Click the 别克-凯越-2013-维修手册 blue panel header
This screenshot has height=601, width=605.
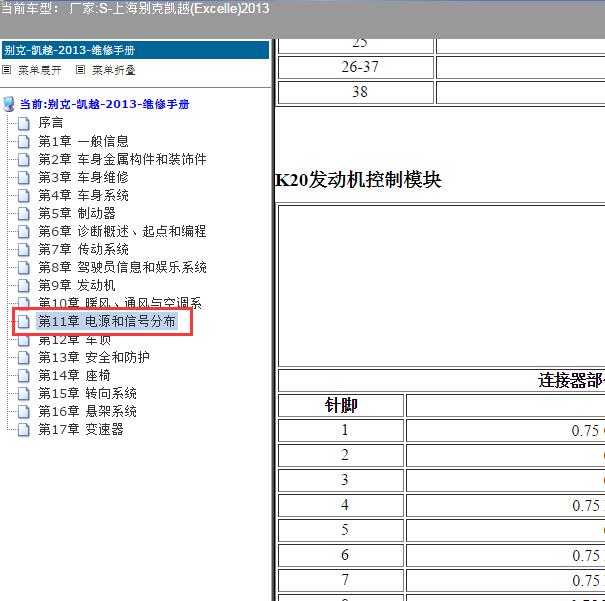[x=135, y=50]
